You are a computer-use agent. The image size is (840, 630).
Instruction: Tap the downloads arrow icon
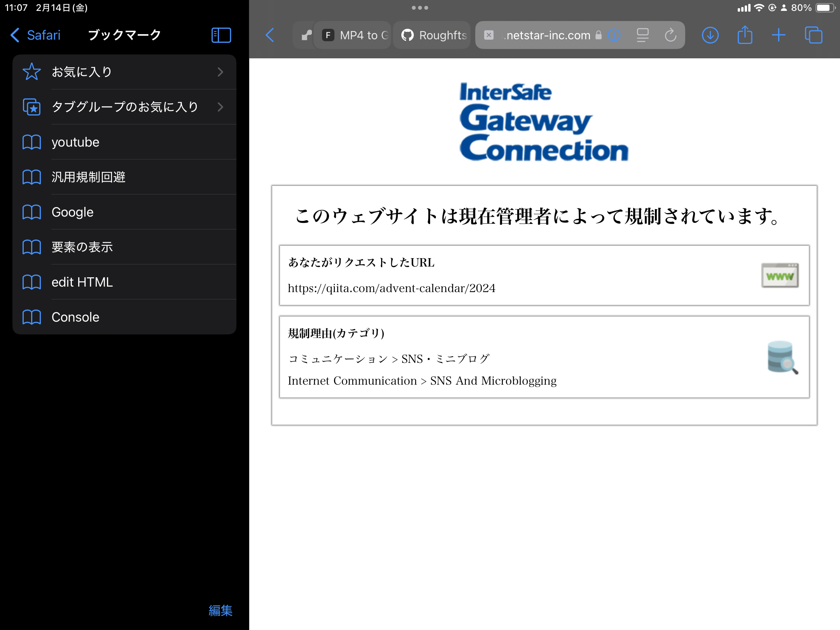point(710,35)
